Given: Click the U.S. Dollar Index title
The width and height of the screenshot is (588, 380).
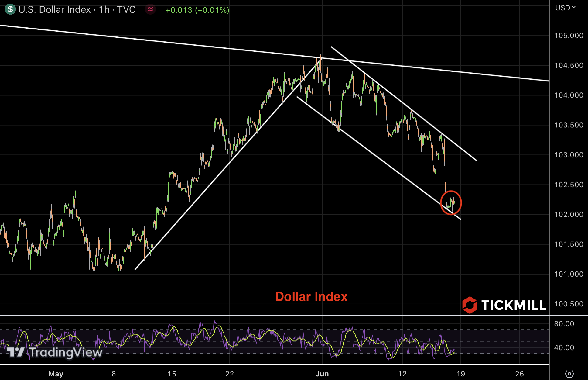Looking at the screenshot, I should tap(55, 10).
